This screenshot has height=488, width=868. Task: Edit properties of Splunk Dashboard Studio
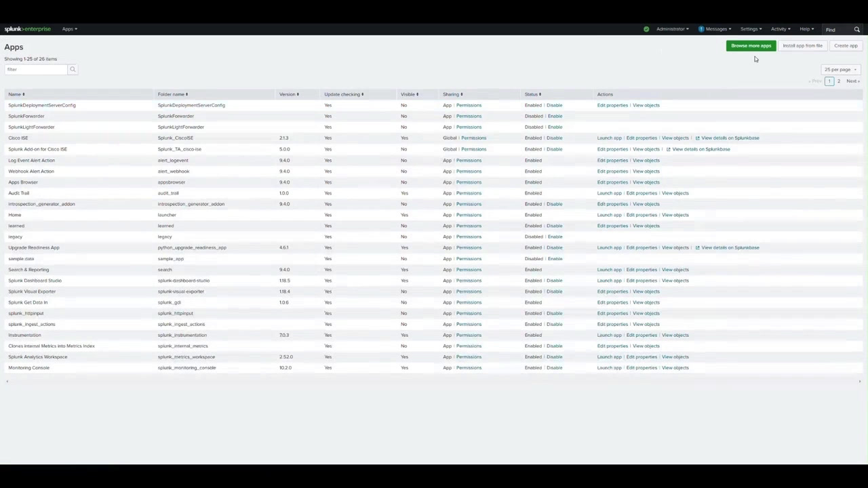[x=642, y=281]
